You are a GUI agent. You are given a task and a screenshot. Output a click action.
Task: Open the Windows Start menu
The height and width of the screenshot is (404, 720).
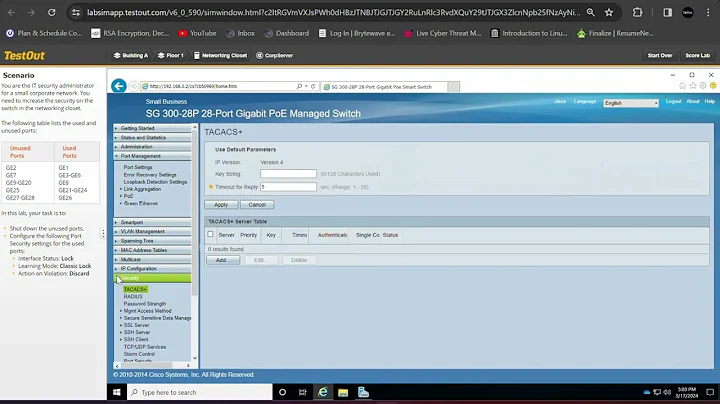pos(117,393)
